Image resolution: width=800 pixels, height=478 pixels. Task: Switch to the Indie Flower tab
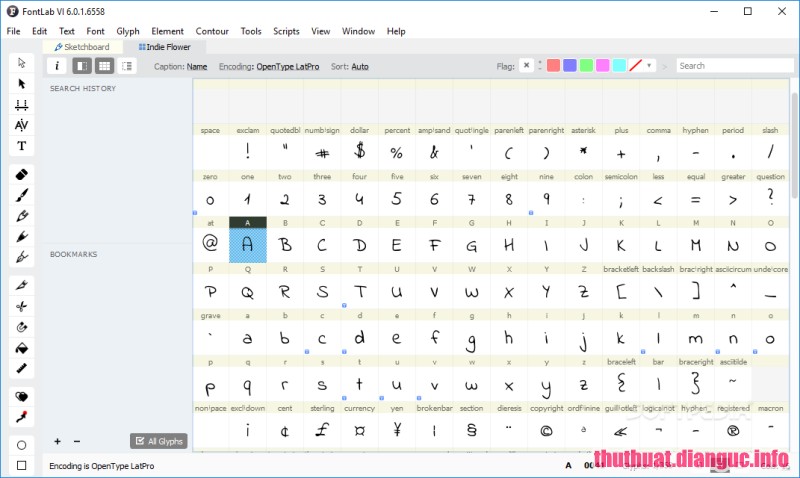[x=165, y=47]
